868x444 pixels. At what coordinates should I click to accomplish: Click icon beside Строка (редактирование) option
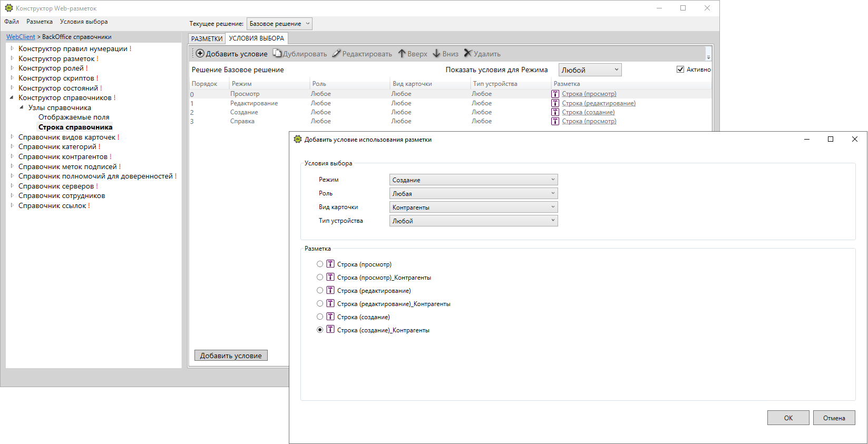330,290
